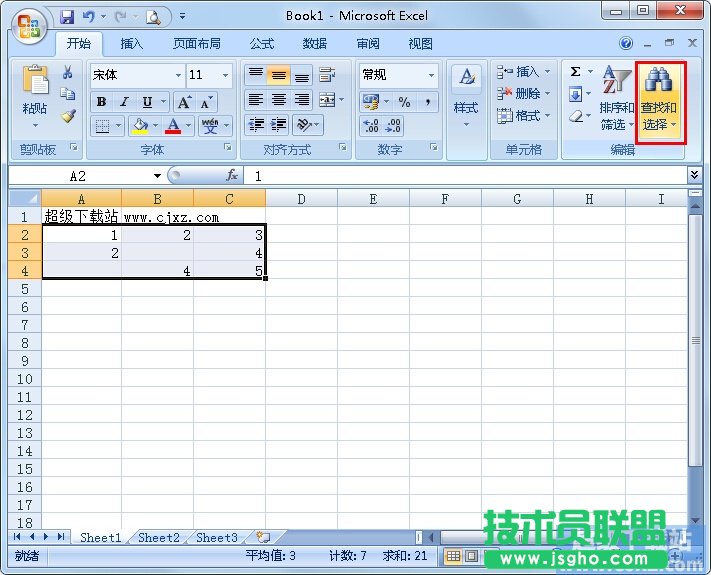
Task: Toggle bold formatting
Action: pos(102,102)
